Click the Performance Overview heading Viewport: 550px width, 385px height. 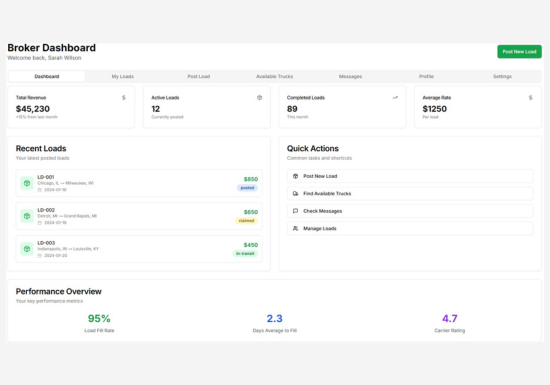(59, 292)
